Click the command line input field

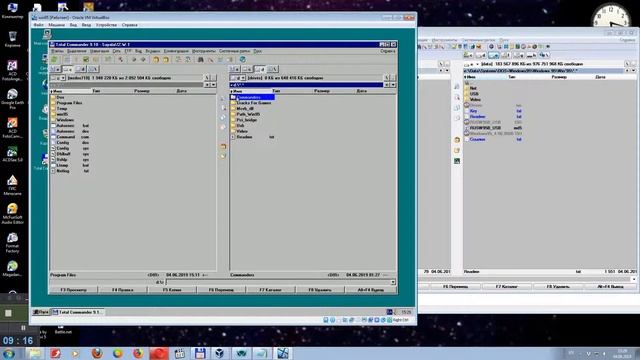[278, 282]
